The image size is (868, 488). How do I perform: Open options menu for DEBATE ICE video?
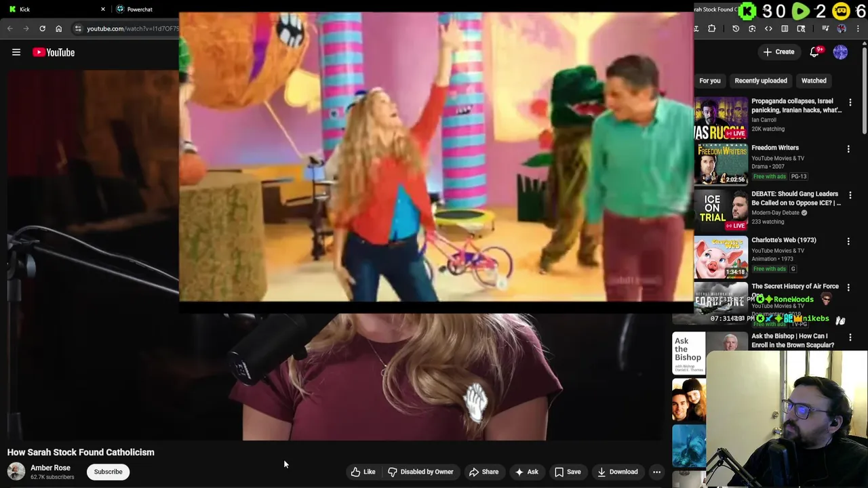pyautogui.click(x=850, y=195)
